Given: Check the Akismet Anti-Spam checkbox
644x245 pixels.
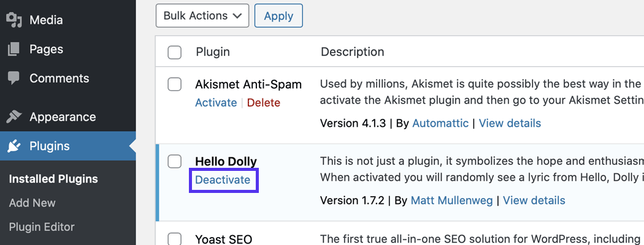Looking at the screenshot, I should [x=175, y=84].
